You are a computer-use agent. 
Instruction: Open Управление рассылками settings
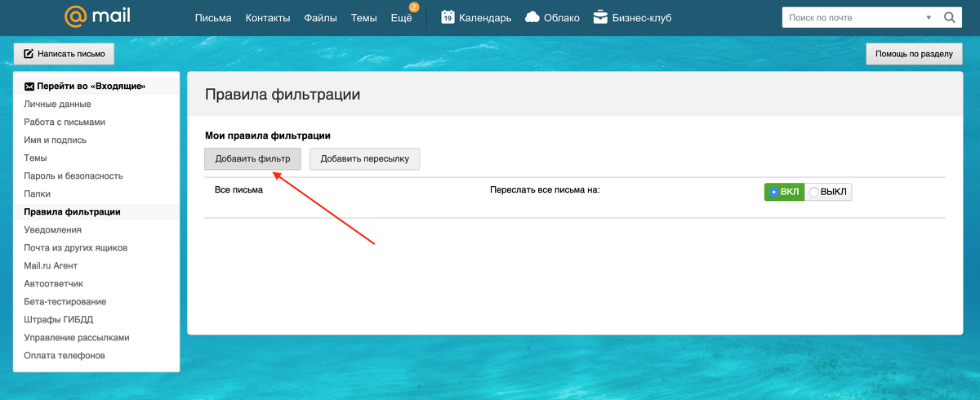point(77,337)
